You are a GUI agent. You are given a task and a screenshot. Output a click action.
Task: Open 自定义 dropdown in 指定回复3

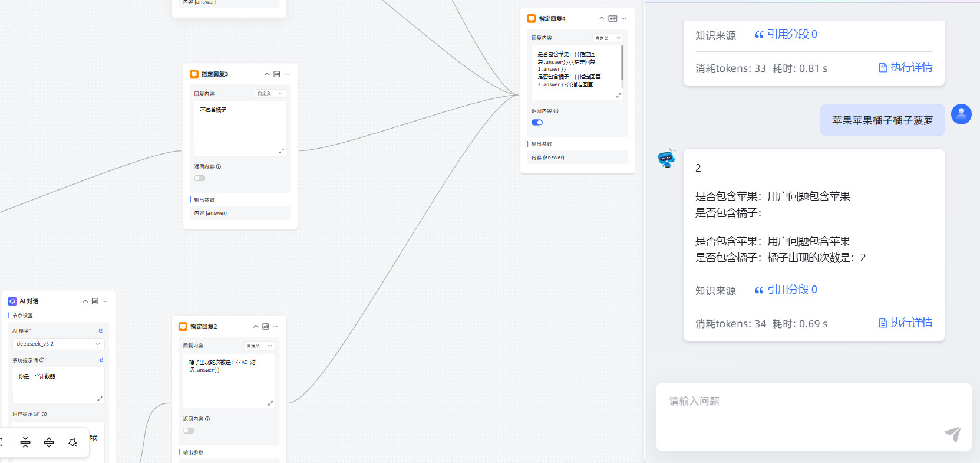click(x=270, y=94)
